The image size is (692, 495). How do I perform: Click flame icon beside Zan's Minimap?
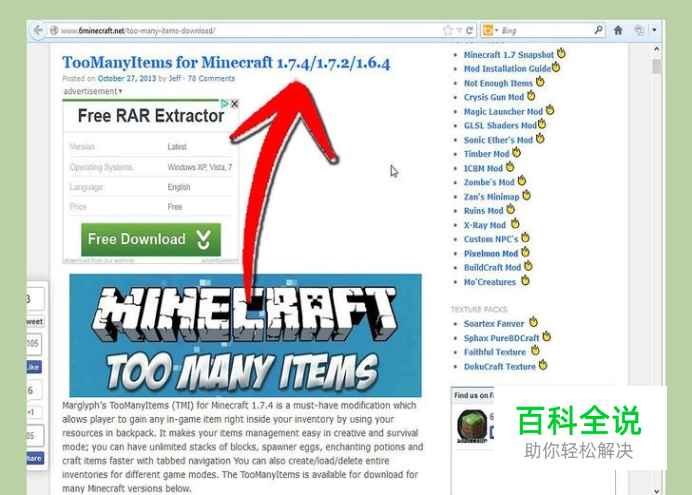tap(527, 195)
